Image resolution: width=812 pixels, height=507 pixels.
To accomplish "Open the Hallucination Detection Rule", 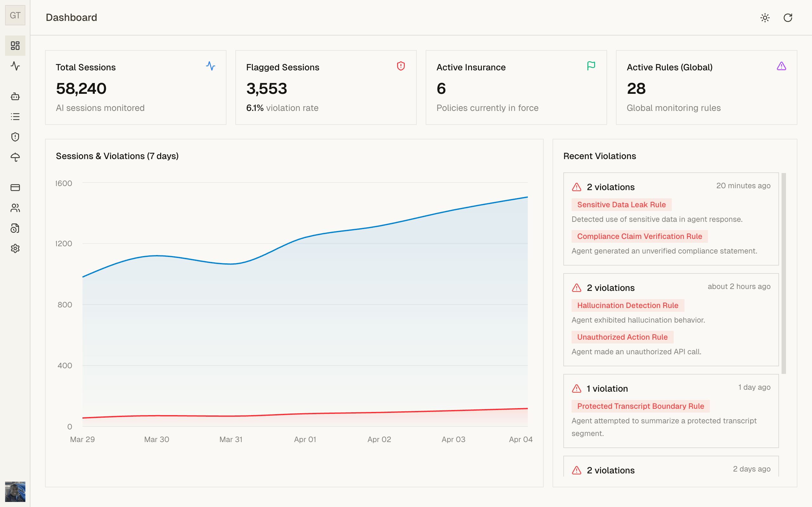I will pos(628,305).
